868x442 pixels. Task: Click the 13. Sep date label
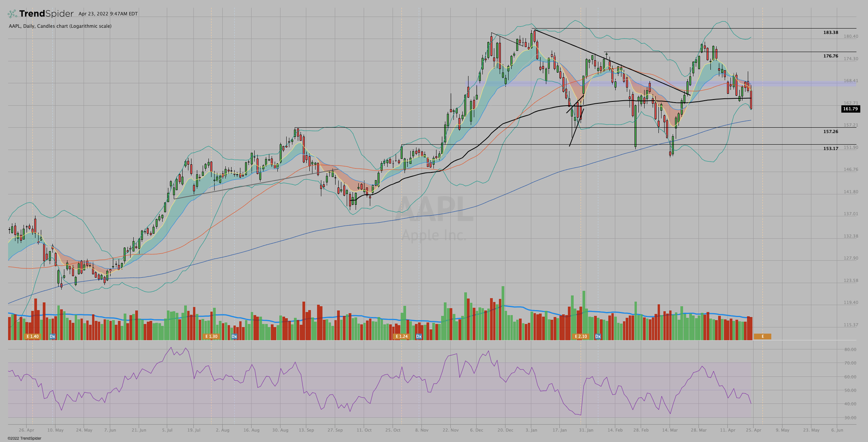click(306, 430)
